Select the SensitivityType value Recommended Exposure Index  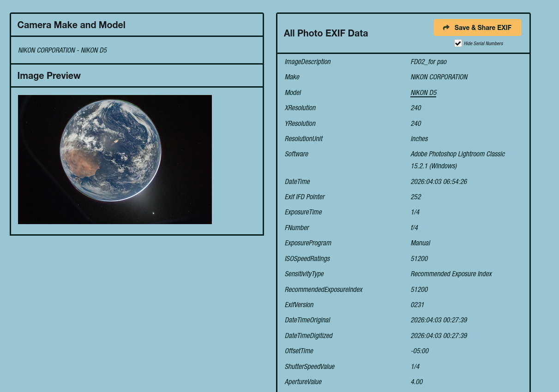pos(451,274)
